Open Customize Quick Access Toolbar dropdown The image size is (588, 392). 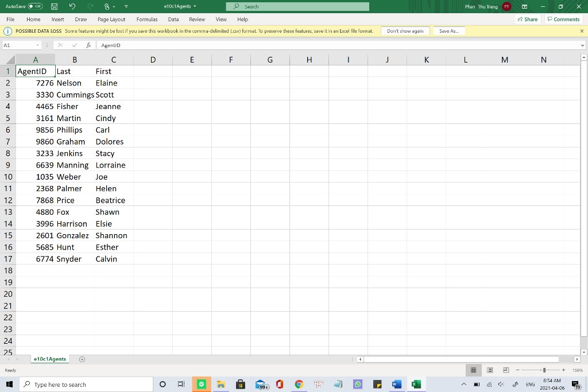click(x=126, y=6)
